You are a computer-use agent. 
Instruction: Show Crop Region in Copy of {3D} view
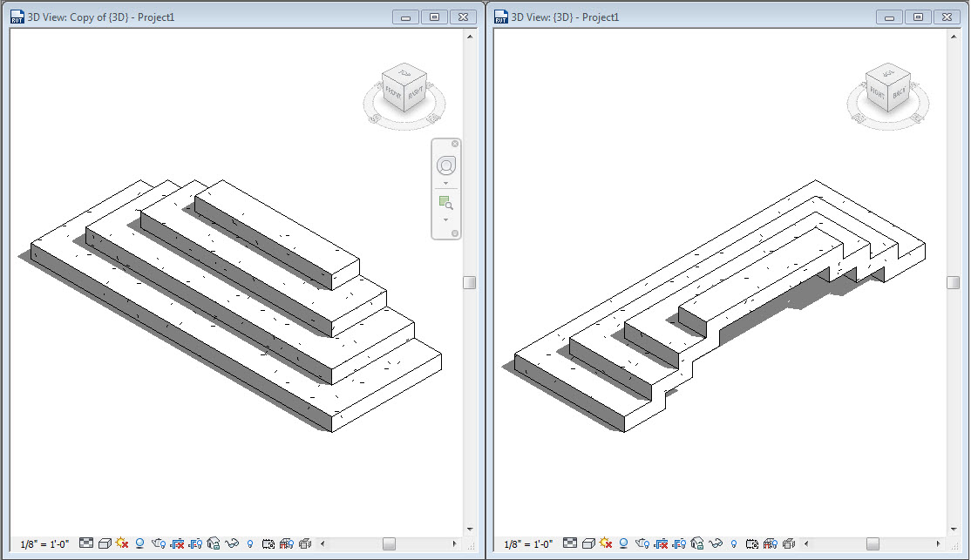pyautogui.click(x=195, y=543)
